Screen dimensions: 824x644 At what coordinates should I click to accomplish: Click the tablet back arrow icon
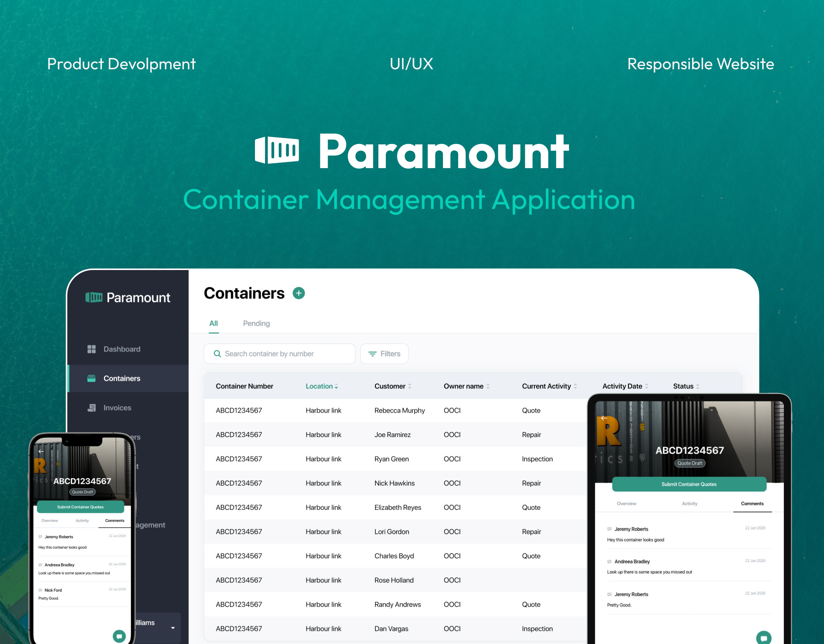pos(604,418)
